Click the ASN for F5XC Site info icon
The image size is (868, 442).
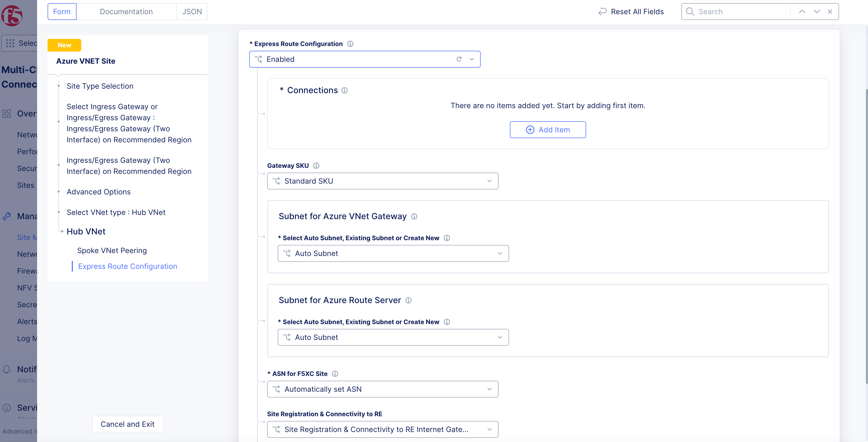click(335, 374)
